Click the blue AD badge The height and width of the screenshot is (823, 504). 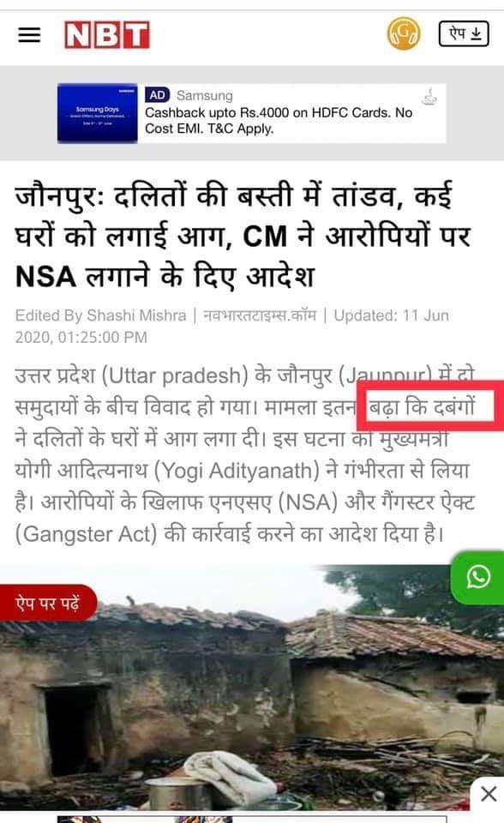[157, 95]
